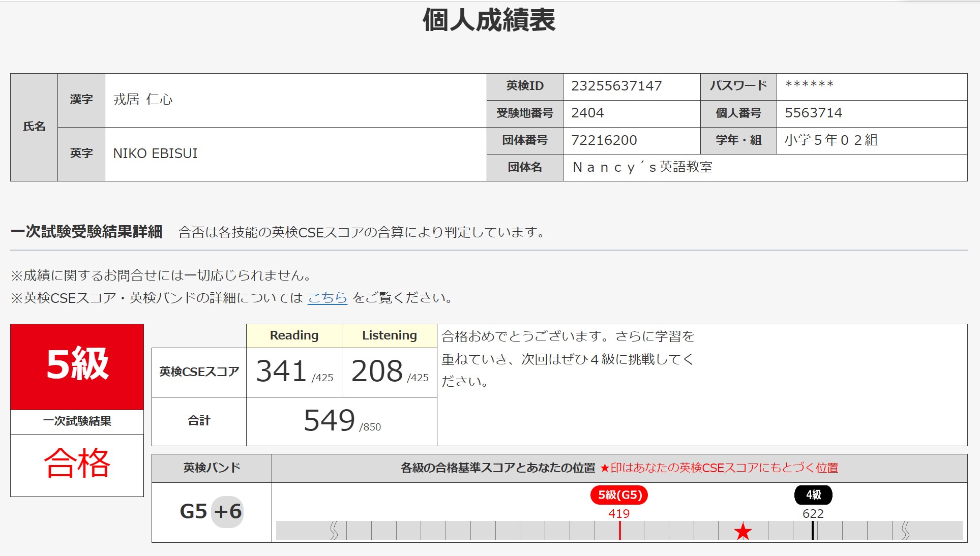
Task: Click the red star score position marker
Action: coord(743,532)
